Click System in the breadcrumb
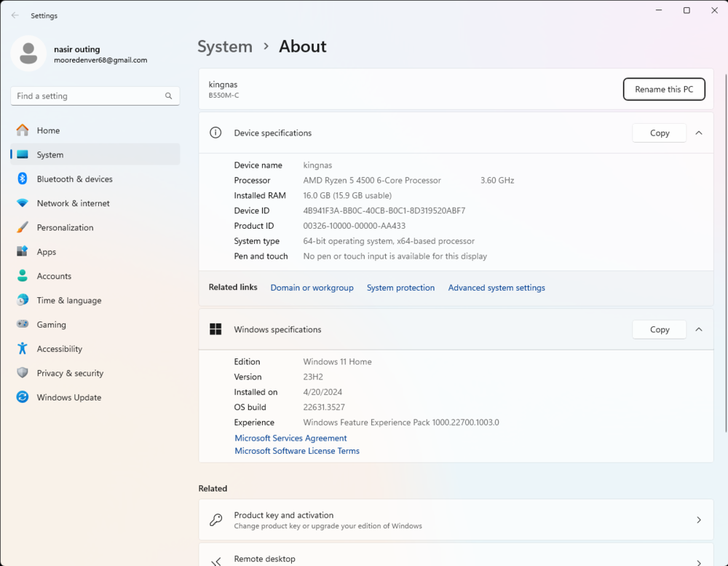728x566 pixels. [224, 46]
